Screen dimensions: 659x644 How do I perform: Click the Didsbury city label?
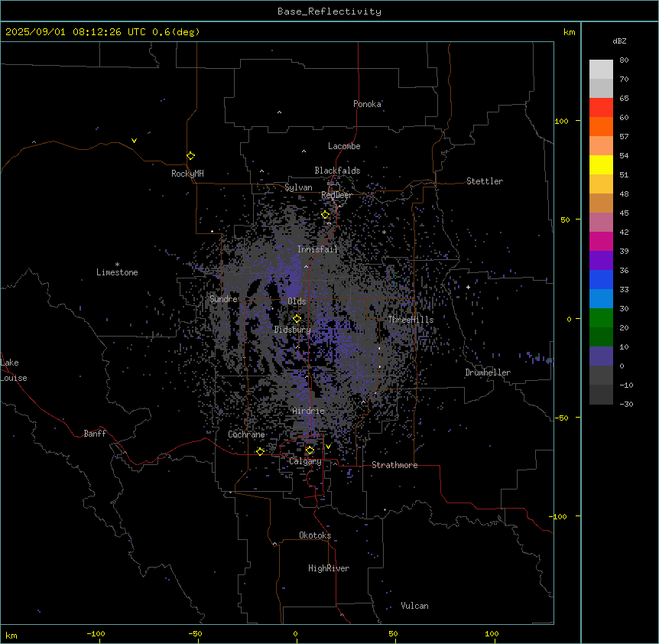click(293, 330)
